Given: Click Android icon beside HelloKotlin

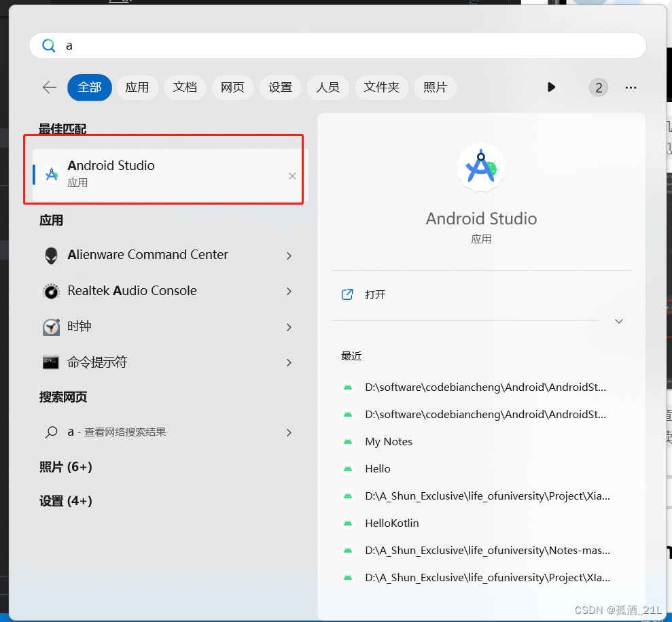Looking at the screenshot, I should (348, 523).
